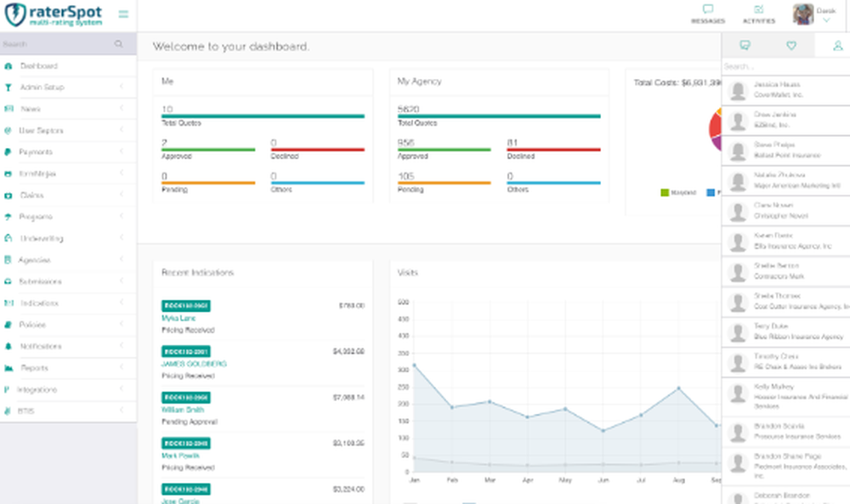The height and width of the screenshot is (504, 850).
Task: Click the Submissions icon in sidebar
Action: pos(8,282)
